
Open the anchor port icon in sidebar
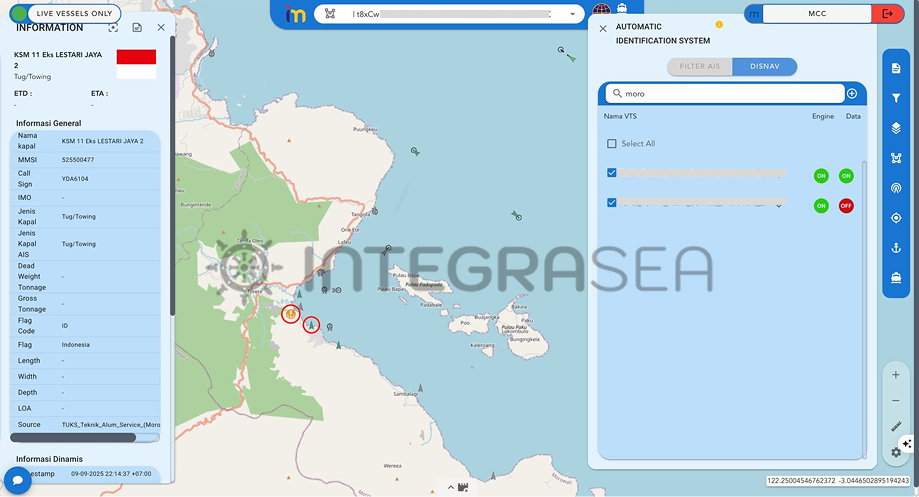(x=896, y=248)
